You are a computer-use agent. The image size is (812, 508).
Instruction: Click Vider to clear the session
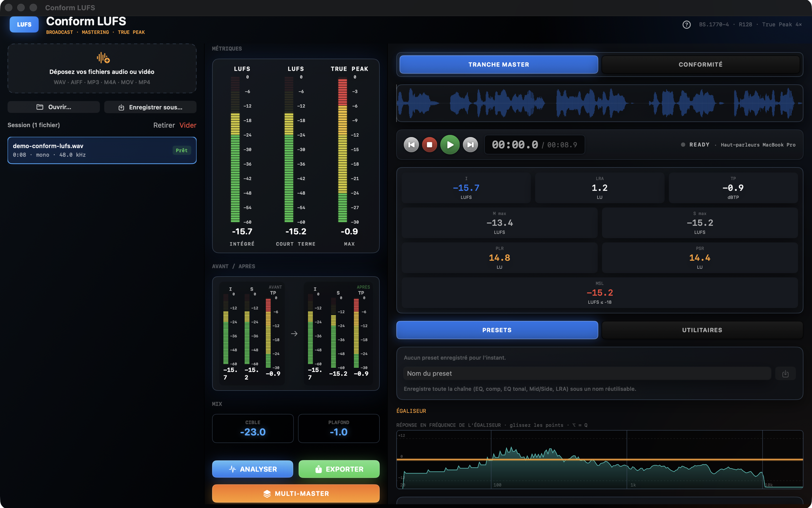click(x=188, y=125)
